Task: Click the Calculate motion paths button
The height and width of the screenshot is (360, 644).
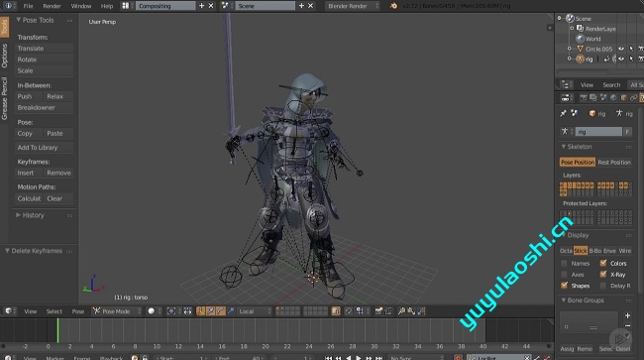Action: 29,198
